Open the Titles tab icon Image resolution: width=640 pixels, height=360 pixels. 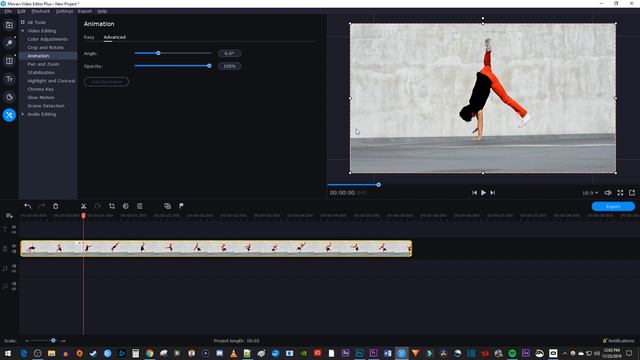[x=9, y=79]
